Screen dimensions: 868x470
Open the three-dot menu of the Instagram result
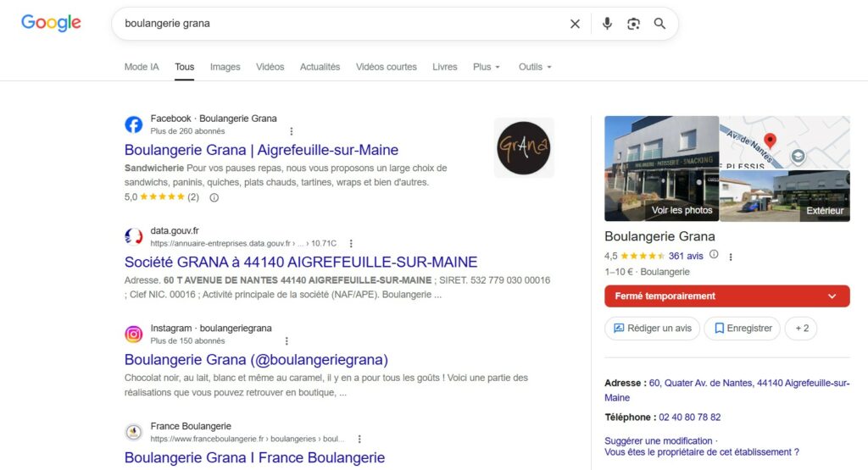287,341
